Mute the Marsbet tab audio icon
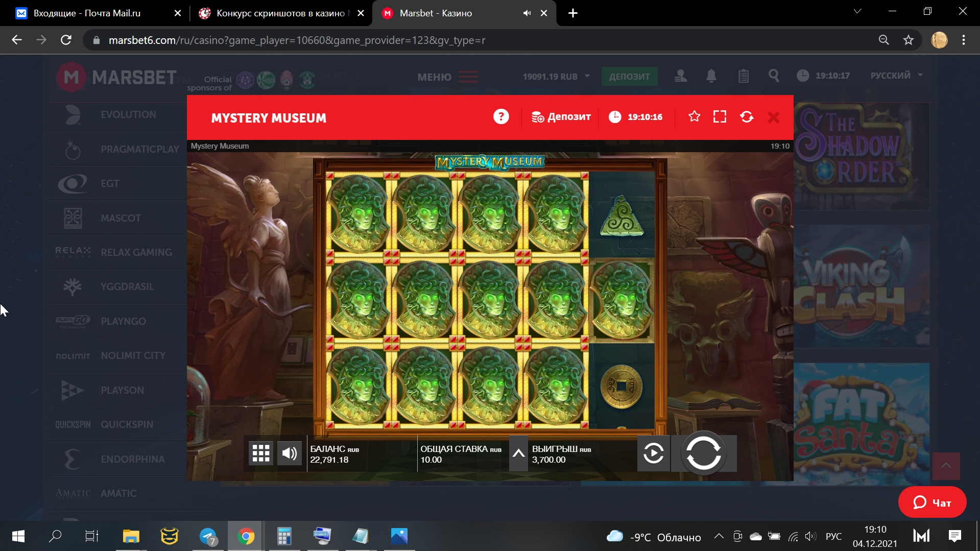The image size is (980, 551). pyautogui.click(x=527, y=13)
